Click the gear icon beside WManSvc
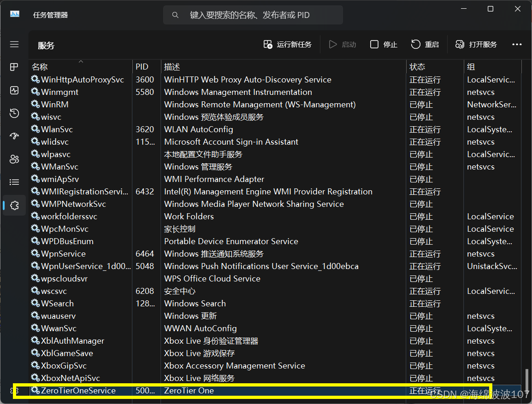The width and height of the screenshot is (532, 404). tap(35, 166)
